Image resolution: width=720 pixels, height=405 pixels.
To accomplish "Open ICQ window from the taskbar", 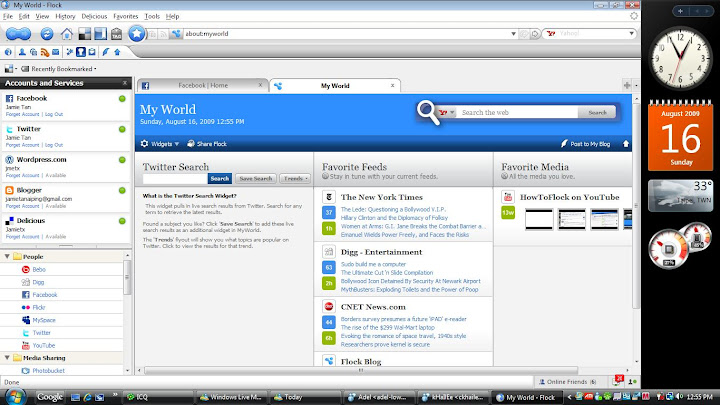I will [x=158, y=397].
